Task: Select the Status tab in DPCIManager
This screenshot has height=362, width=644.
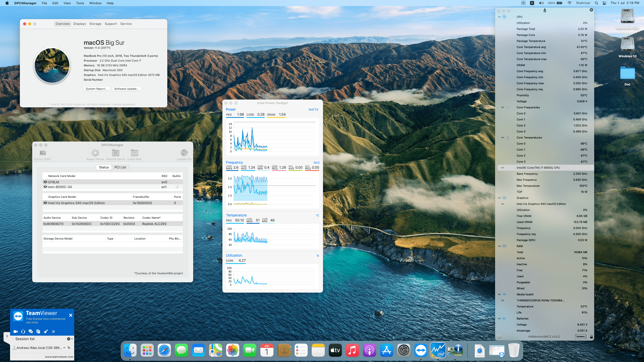Action: (104, 167)
